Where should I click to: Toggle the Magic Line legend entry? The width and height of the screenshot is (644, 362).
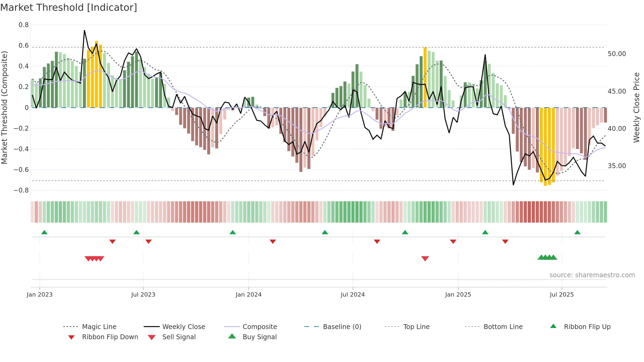90,327
